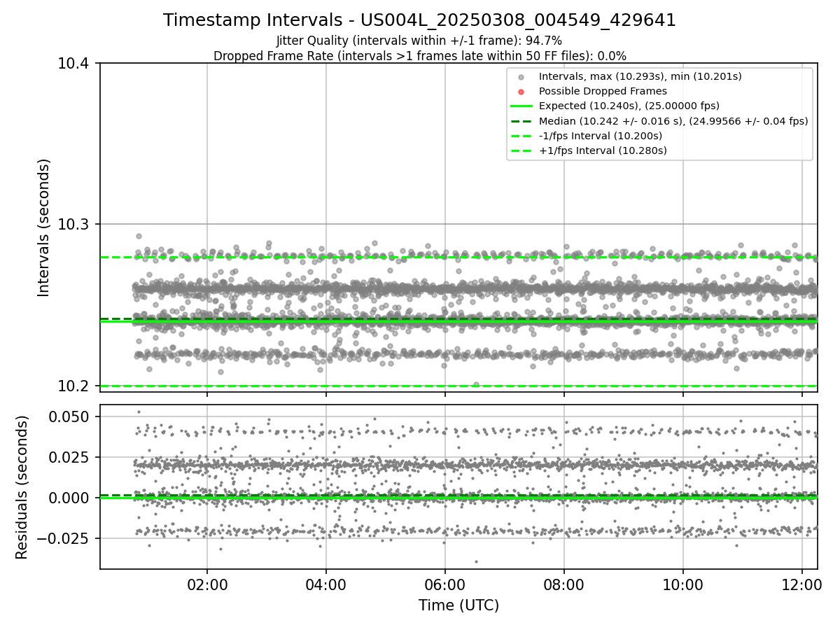
Task: Click legend entry '+1/fps Interval (10.280s)'
Action: (603, 150)
